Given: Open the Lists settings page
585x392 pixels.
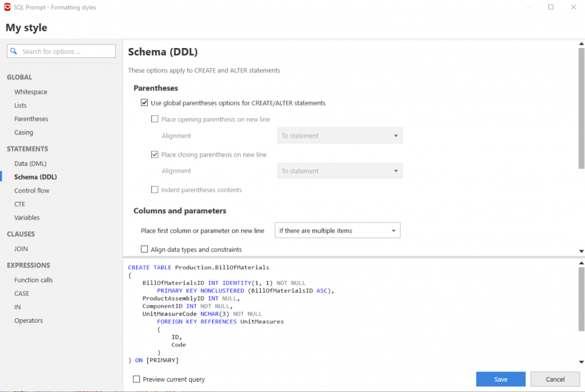Looking at the screenshot, I should [21, 105].
